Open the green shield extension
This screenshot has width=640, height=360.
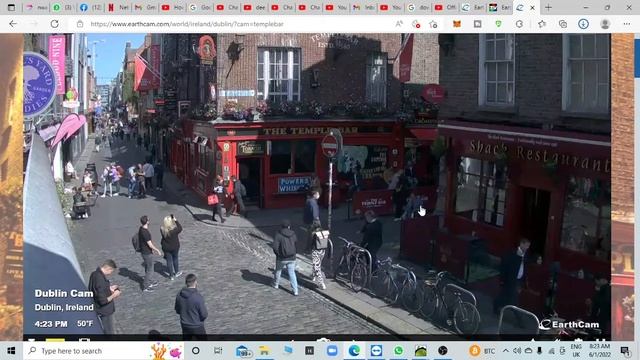tap(498, 24)
